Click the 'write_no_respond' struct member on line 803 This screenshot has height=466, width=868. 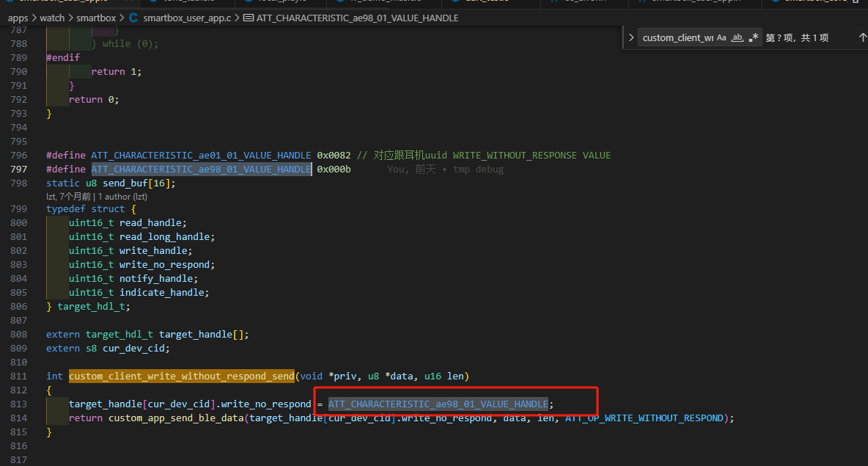coord(164,264)
